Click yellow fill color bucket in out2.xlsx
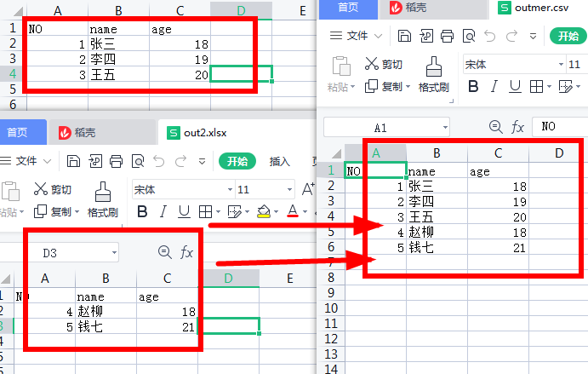Screen dimensions: 588x374 tap(264, 212)
